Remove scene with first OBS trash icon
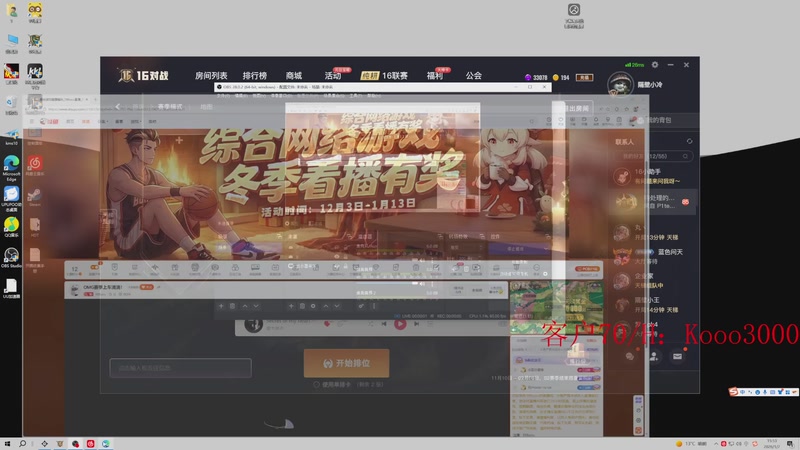800x450 pixels. point(232,306)
